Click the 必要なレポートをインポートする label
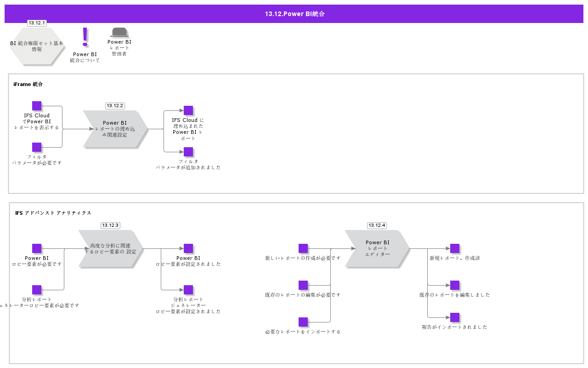The width and height of the screenshot is (588, 368). point(303,332)
